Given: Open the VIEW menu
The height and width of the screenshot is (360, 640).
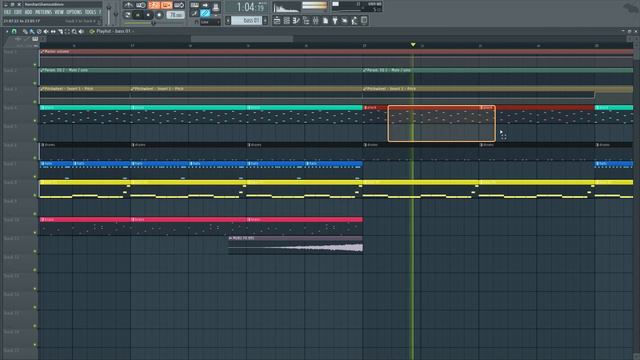Looking at the screenshot, I should click(x=59, y=12).
